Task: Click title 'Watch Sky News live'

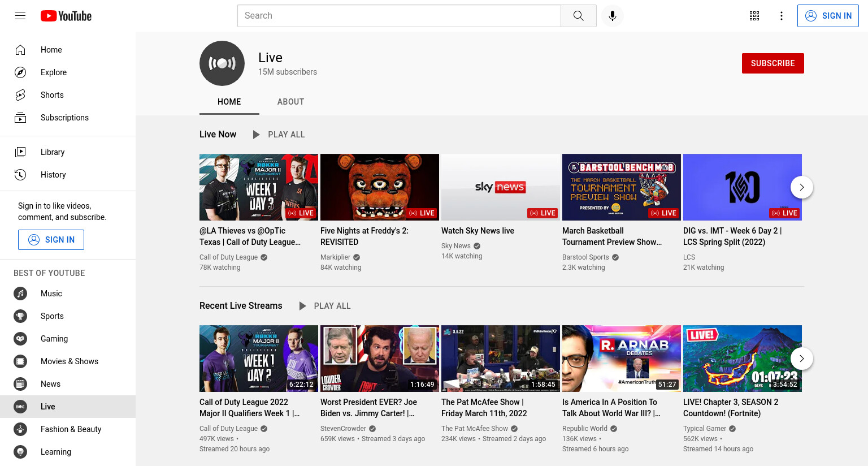Action: point(478,231)
